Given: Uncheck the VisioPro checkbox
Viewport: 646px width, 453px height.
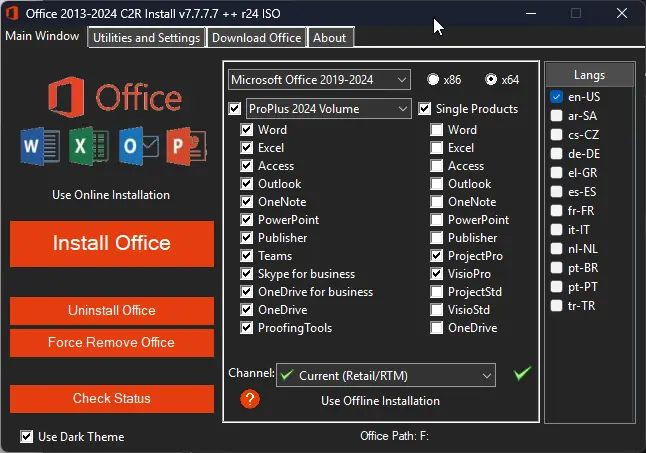Looking at the screenshot, I should click(x=436, y=274).
